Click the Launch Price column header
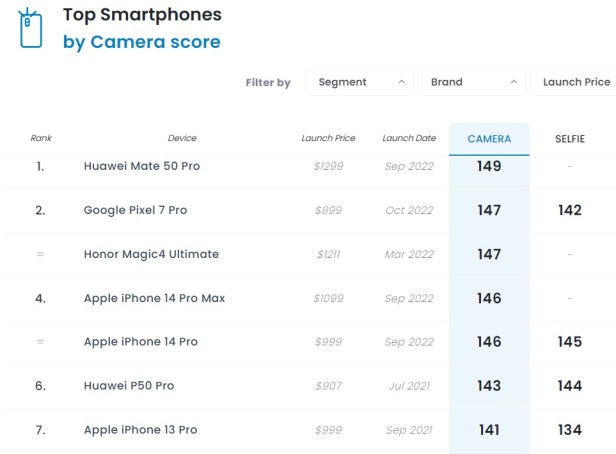The width and height of the screenshot is (616, 454). tap(328, 139)
